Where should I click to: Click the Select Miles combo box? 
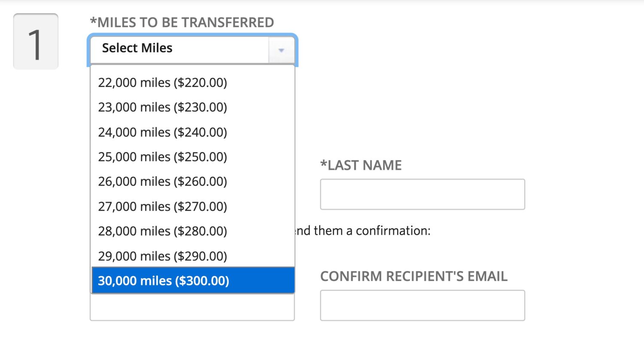[x=180, y=48]
